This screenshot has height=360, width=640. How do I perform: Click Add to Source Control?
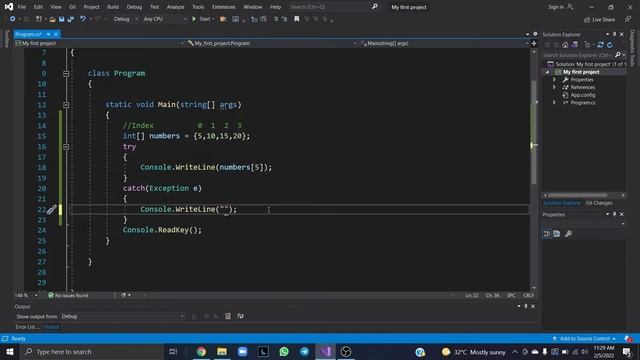(584, 339)
